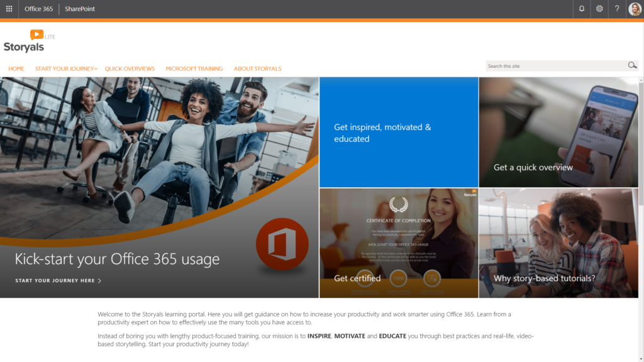
Task: Click the search magnifier icon
Action: [632, 65]
